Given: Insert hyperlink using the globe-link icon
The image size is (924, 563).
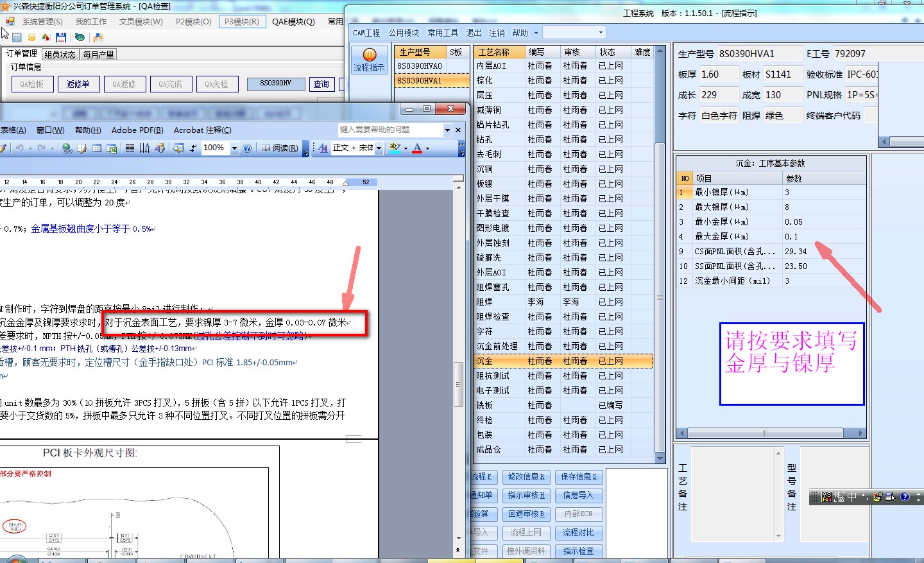Looking at the screenshot, I should 67,148.
